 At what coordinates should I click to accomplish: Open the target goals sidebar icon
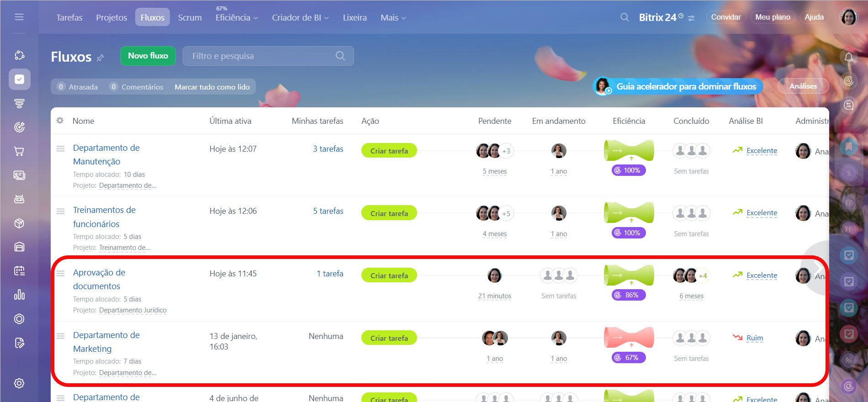(19, 127)
